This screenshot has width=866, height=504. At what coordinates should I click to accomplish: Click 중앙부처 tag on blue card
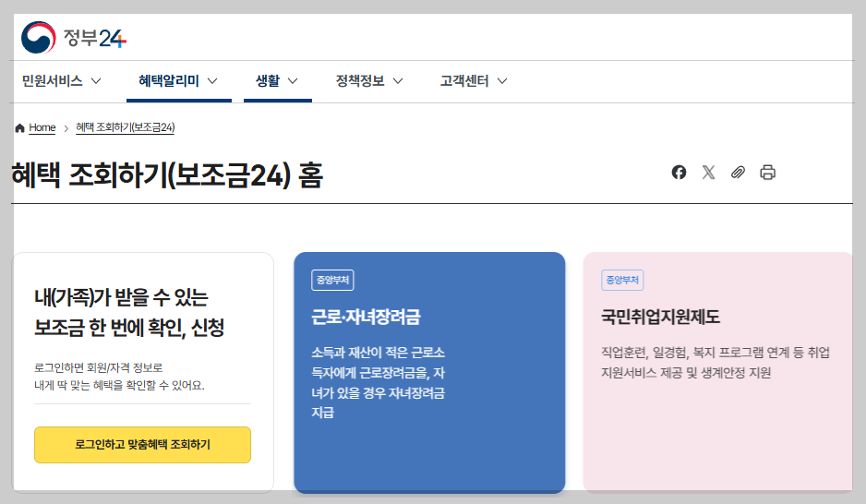point(332,280)
